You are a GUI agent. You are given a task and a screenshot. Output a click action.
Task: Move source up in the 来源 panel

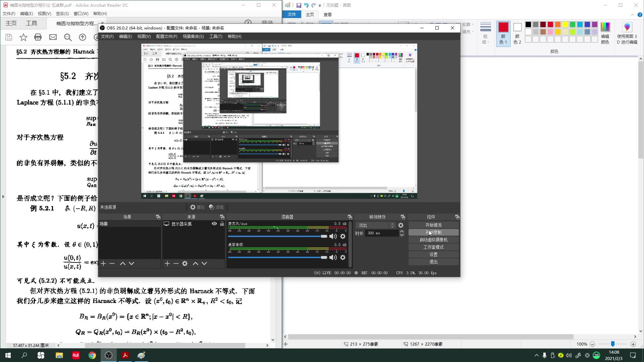(x=196, y=263)
